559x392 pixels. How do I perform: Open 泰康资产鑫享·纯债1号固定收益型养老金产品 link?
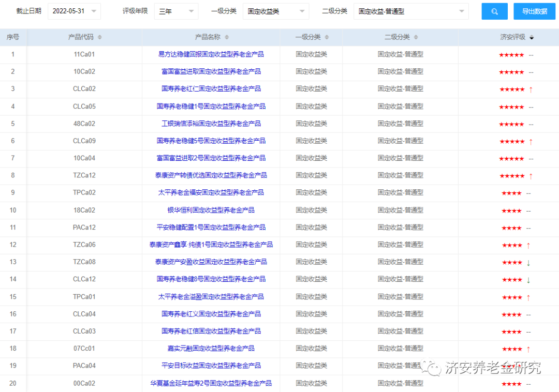pyautogui.click(x=211, y=245)
